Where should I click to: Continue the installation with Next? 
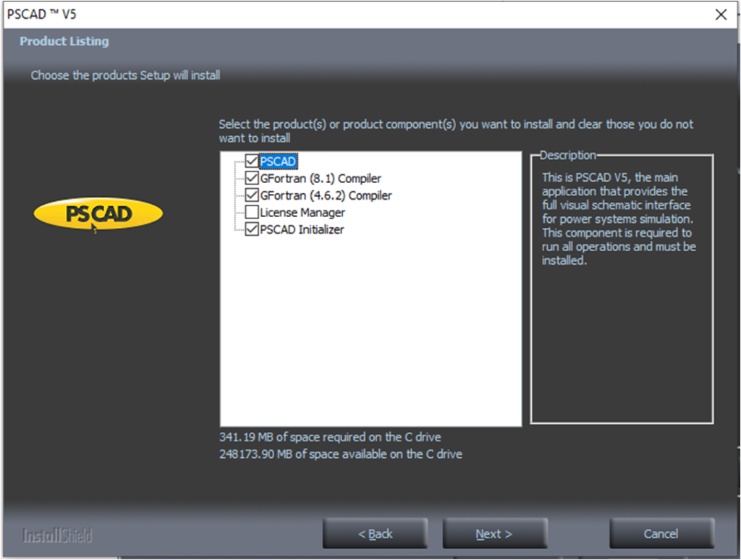495,533
